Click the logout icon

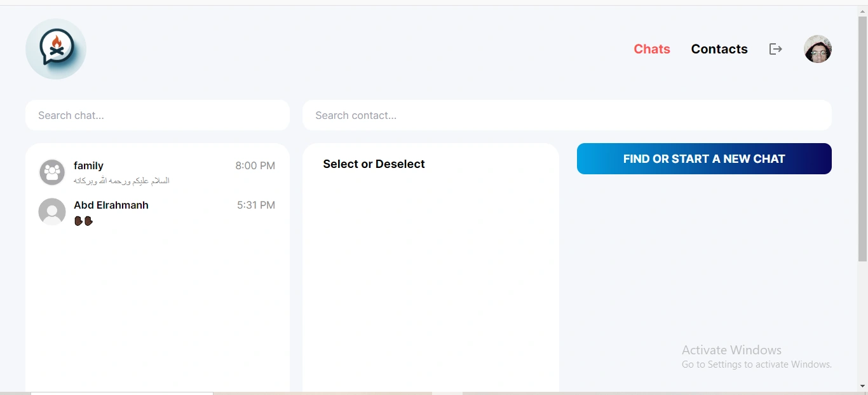pos(775,49)
